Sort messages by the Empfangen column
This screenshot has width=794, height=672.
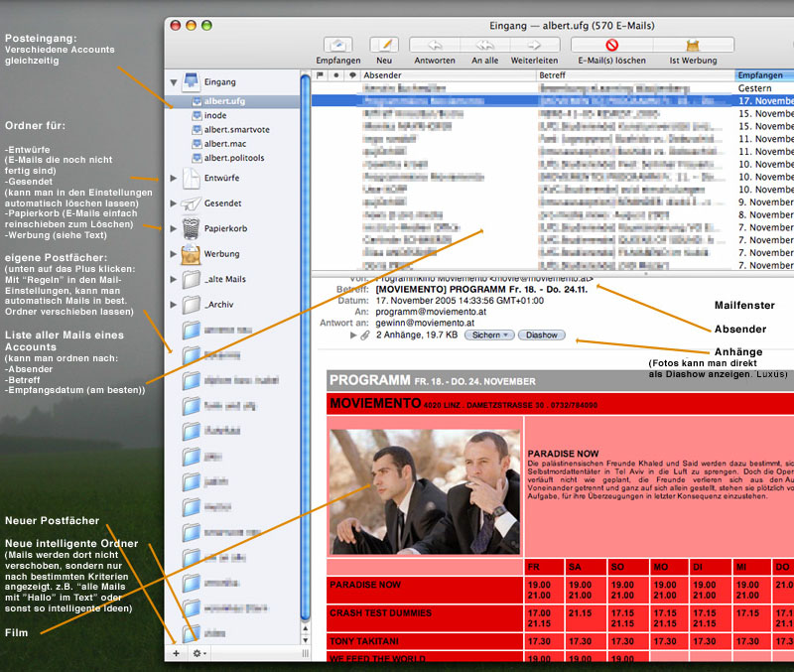[x=763, y=75]
